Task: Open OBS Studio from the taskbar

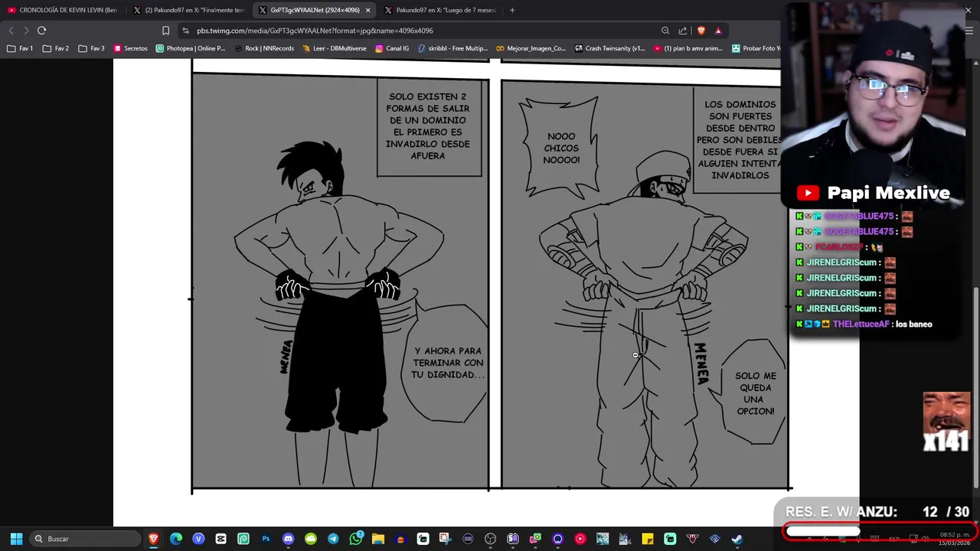Action: click(490, 539)
